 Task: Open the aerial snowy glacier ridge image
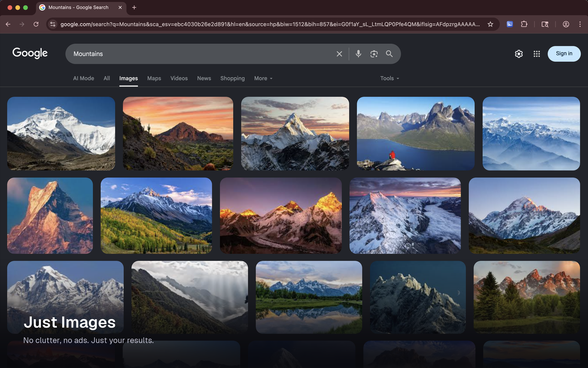coord(405,216)
